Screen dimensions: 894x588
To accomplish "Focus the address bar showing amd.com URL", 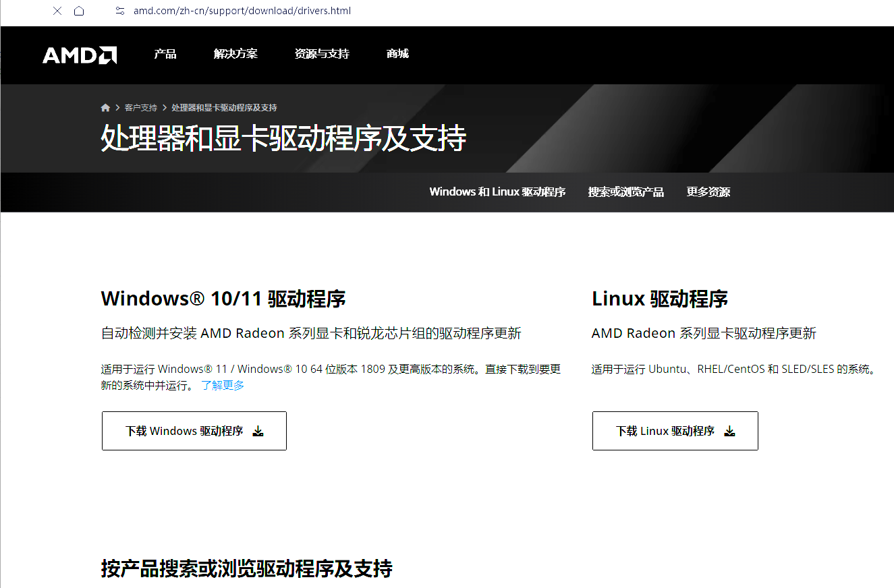I will (x=242, y=11).
